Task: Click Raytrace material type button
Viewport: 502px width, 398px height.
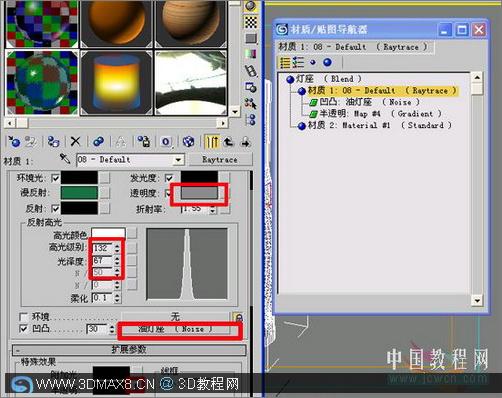Action: 220,160
